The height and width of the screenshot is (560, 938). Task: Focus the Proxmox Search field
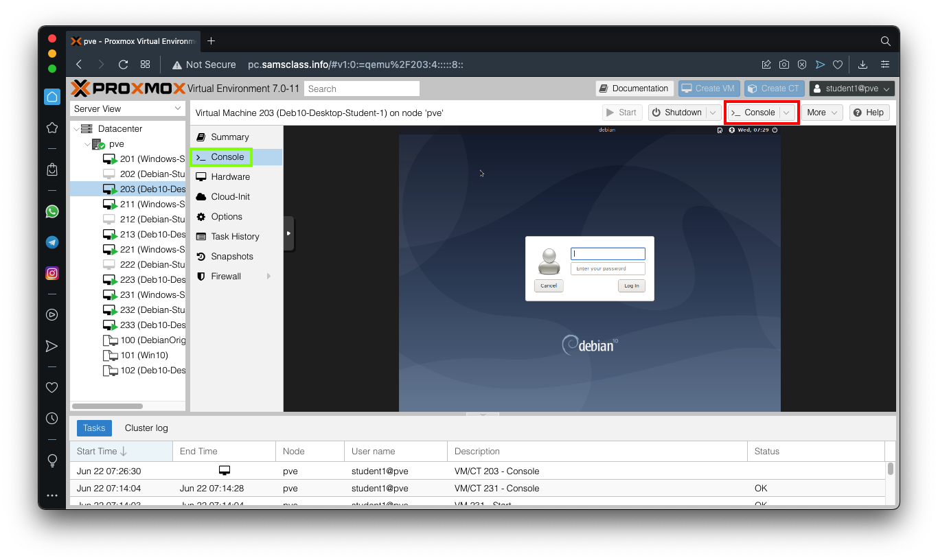[x=362, y=89]
